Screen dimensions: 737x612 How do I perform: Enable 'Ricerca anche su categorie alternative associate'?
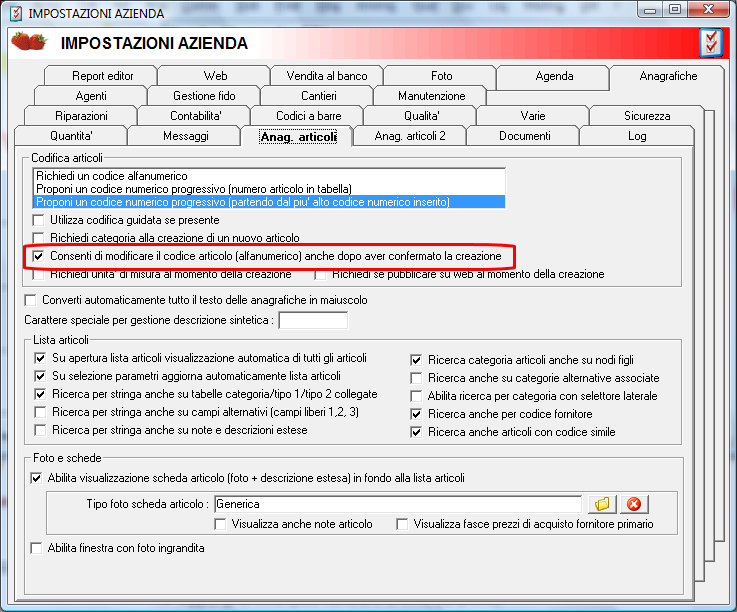[416, 378]
